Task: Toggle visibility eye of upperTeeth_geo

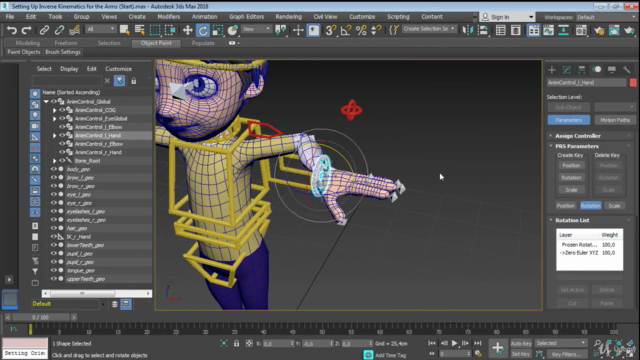Action: coord(53,279)
